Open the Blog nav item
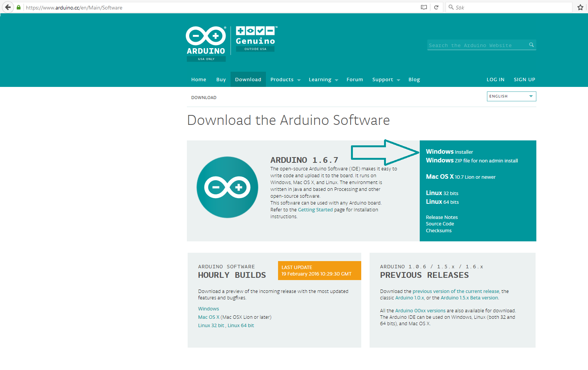 point(414,80)
